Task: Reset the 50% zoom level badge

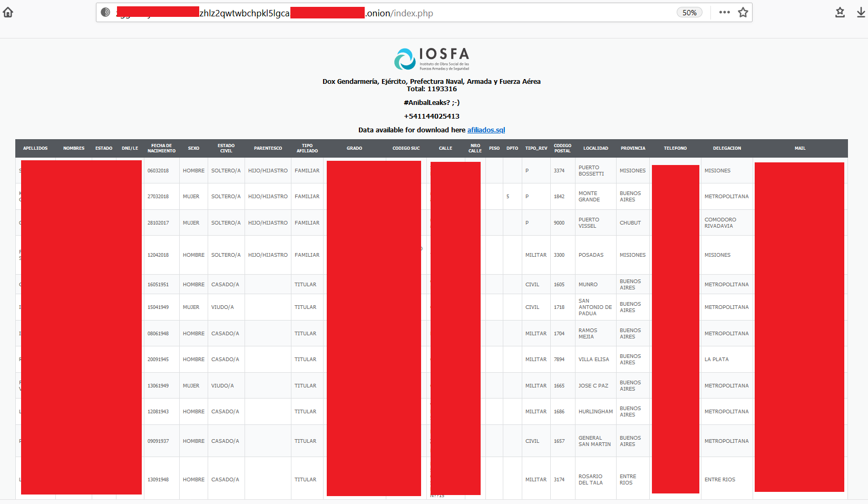Action: [689, 13]
